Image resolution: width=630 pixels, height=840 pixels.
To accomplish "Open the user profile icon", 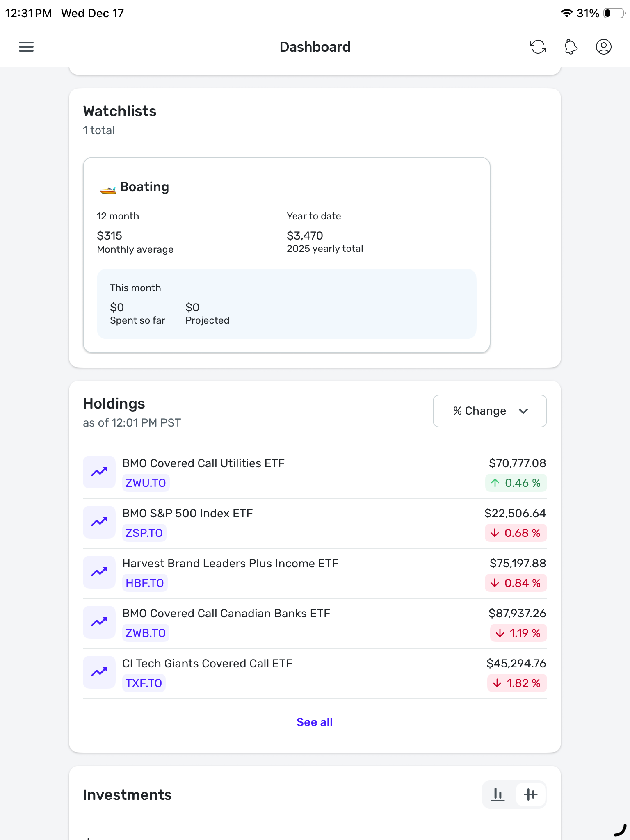I will point(603,47).
